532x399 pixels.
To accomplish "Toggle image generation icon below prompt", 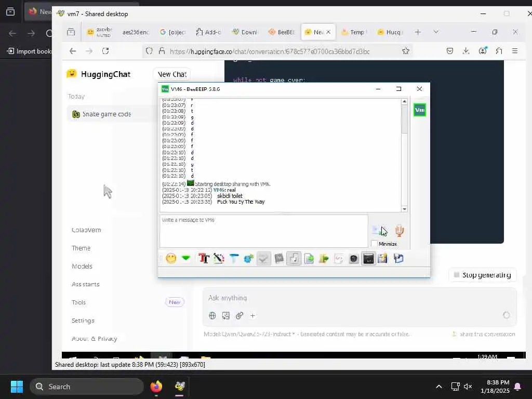I will [225, 315].
